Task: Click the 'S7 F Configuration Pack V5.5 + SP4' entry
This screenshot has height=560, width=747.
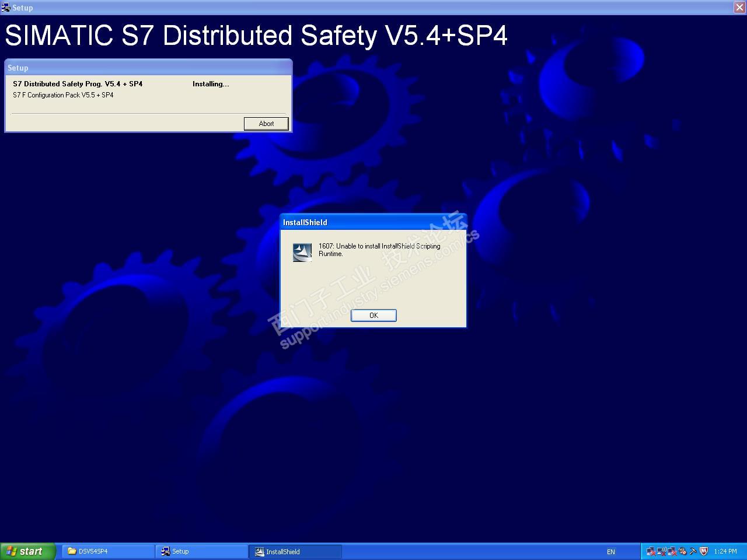Action: point(63,95)
